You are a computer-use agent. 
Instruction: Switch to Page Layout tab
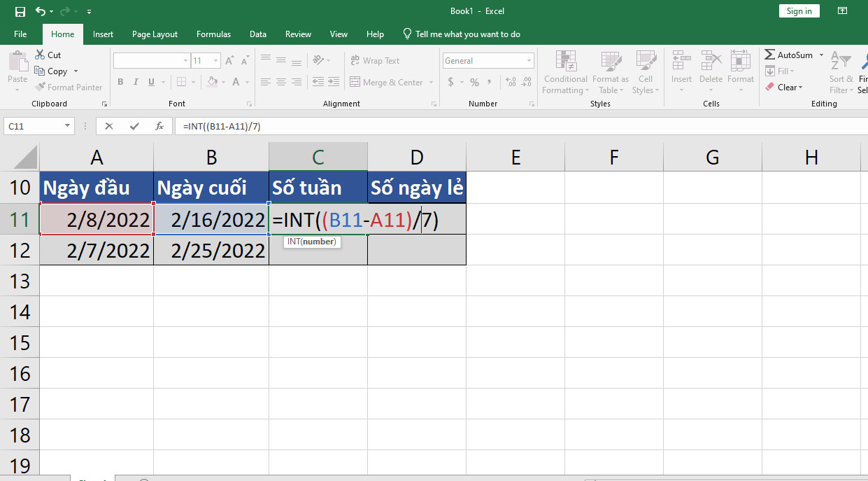[x=155, y=34]
